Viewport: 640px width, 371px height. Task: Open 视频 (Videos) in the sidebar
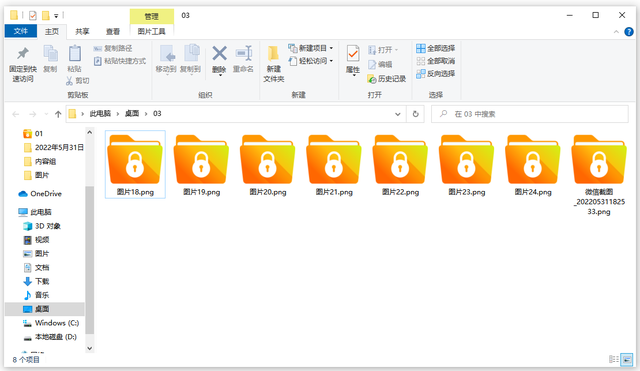(x=36, y=240)
